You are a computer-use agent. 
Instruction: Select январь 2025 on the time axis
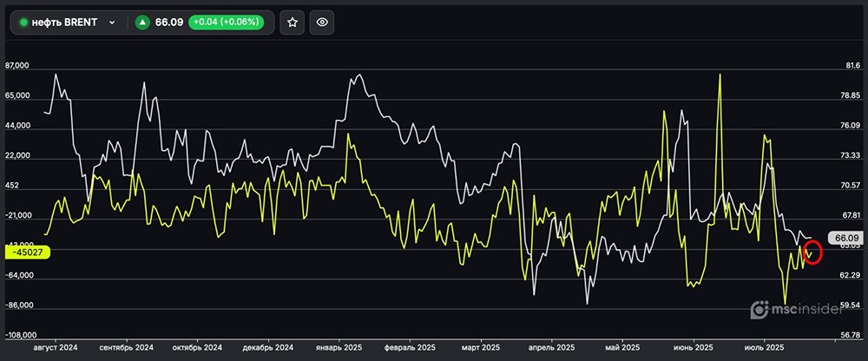pyautogui.click(x=338, y=347)
